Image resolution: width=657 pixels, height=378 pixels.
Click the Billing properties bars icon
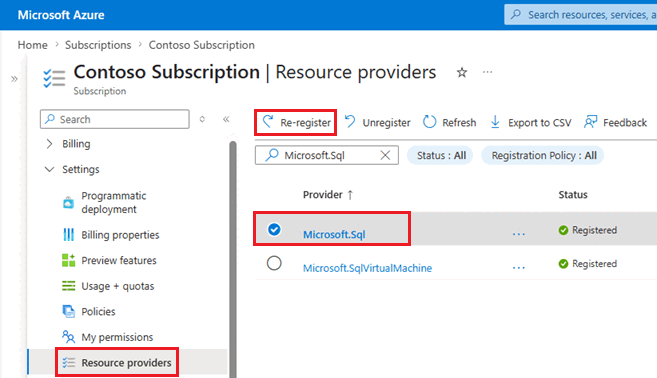(68, 235)
